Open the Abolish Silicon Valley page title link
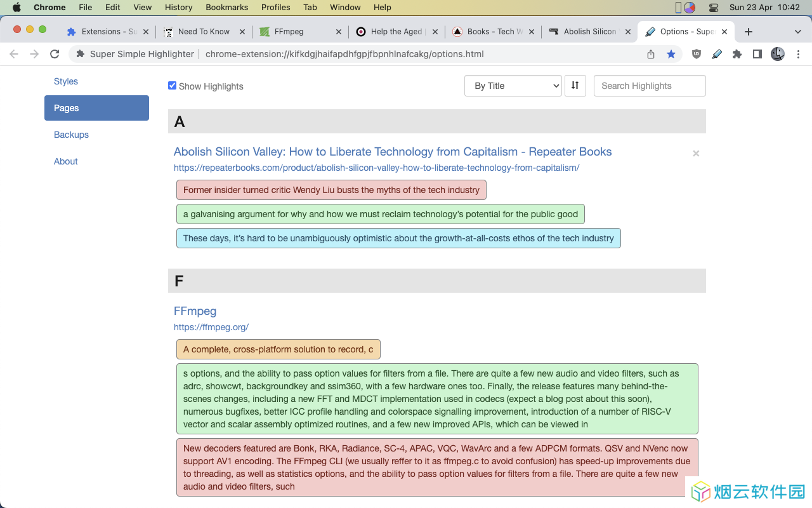812x508 pixels. [393, 152]
